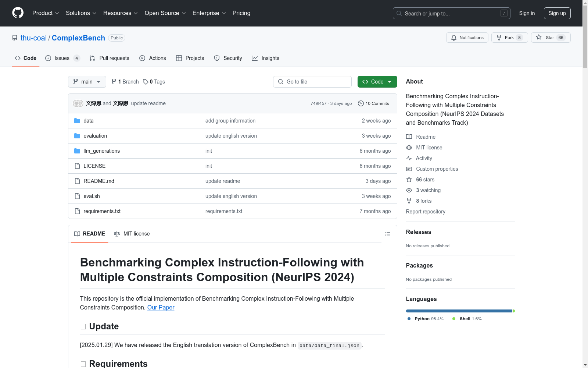Screen dimensions: 588x368
Task: Open the Actions tab
Action: pos(153,58)
